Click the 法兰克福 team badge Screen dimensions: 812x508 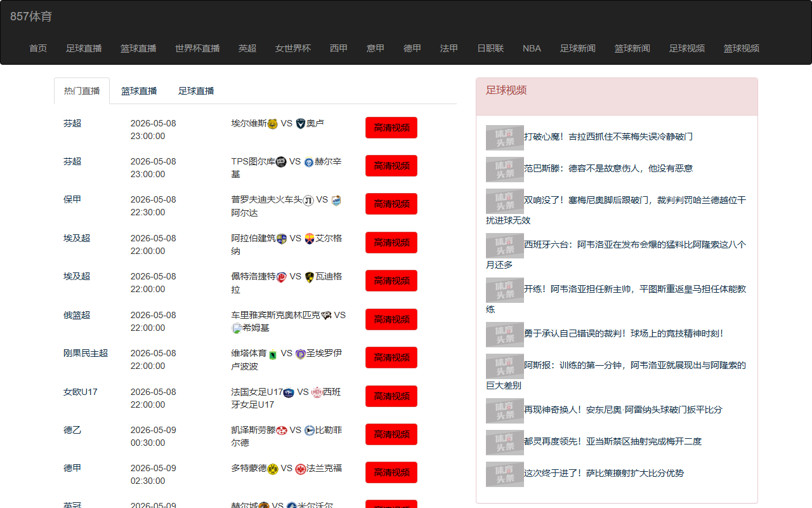[x=301, y=469]
